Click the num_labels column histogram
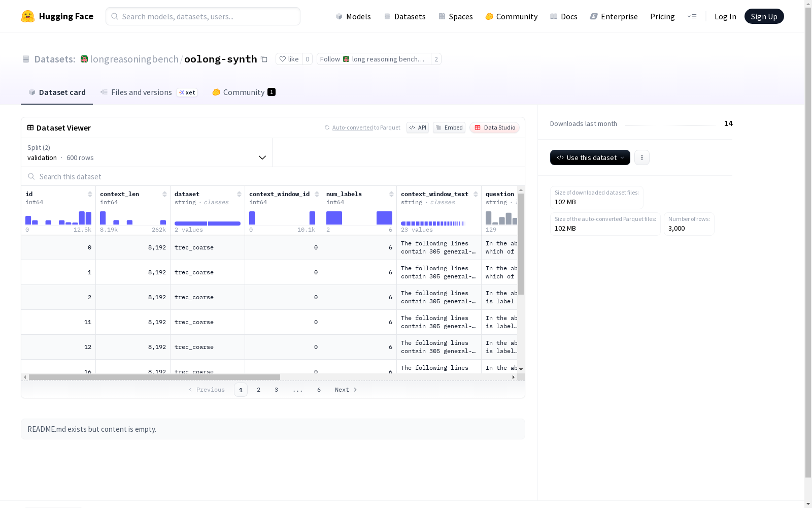The image size is (812, 508). coord(359,217)
